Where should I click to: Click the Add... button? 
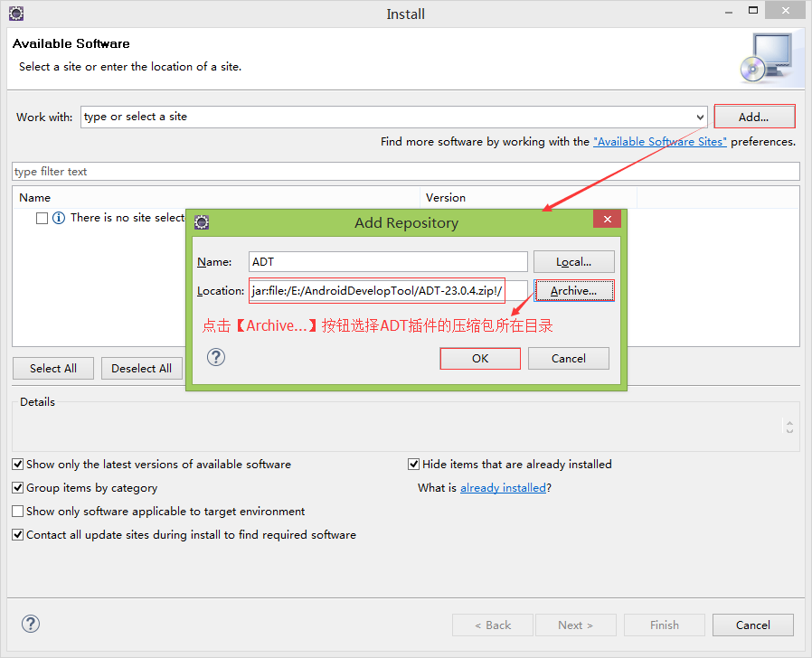[754, 117]
